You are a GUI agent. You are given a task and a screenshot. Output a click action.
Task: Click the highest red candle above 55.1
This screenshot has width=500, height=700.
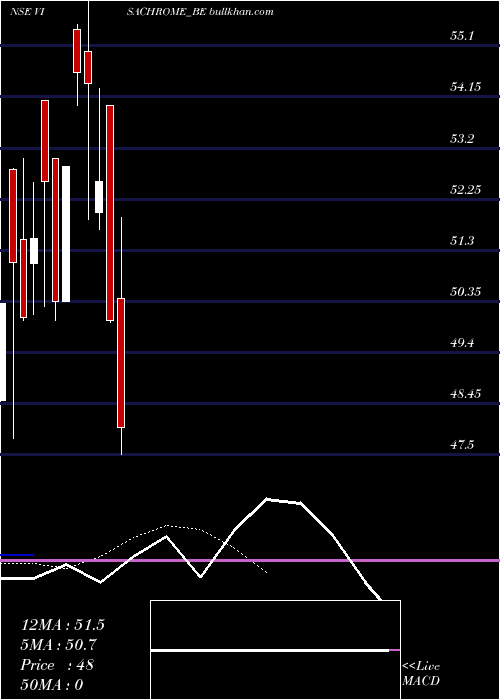coord(77,50)
